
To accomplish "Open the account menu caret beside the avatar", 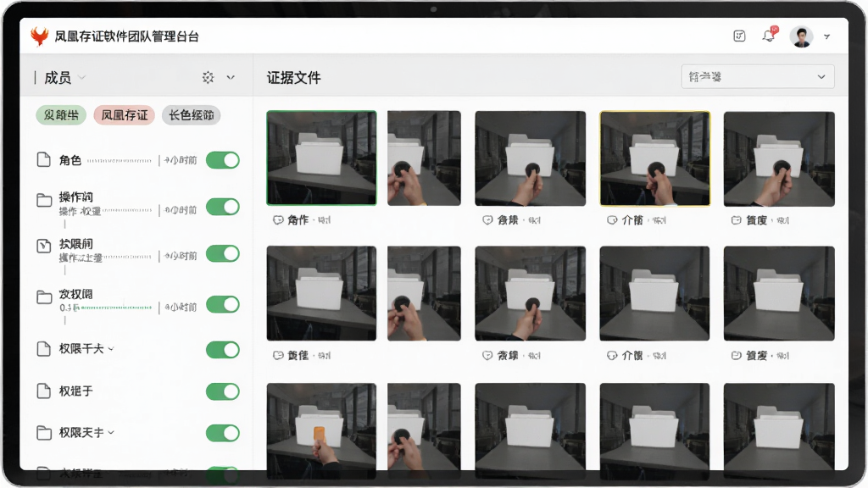I will tap(826, 37).
